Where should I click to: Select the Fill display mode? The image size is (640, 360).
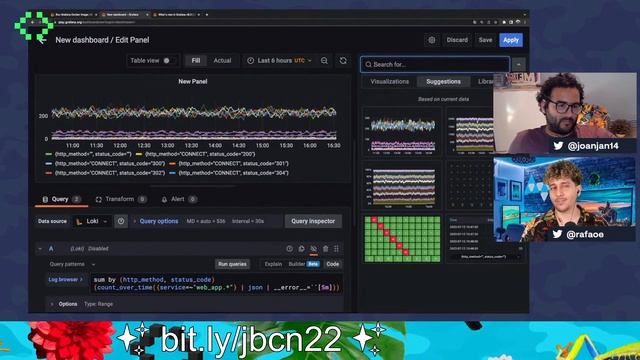coord(196,61)
